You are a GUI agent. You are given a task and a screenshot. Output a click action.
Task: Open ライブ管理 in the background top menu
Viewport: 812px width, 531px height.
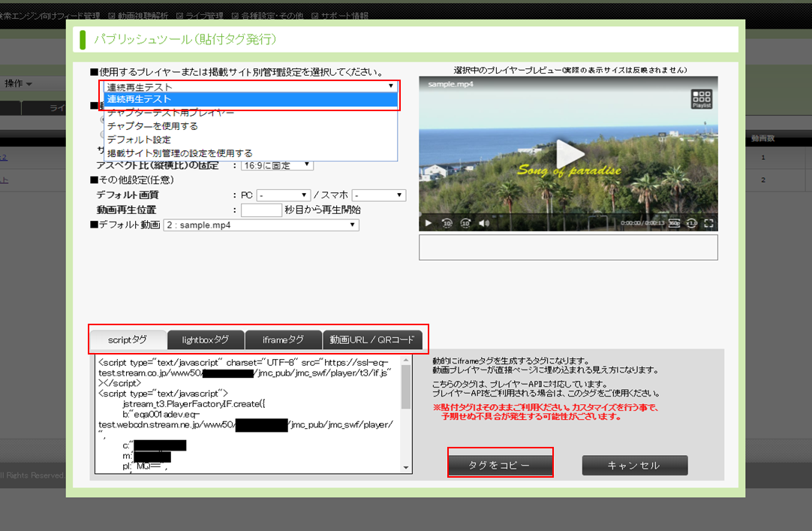pyautogui.click(x=200, y=16)
